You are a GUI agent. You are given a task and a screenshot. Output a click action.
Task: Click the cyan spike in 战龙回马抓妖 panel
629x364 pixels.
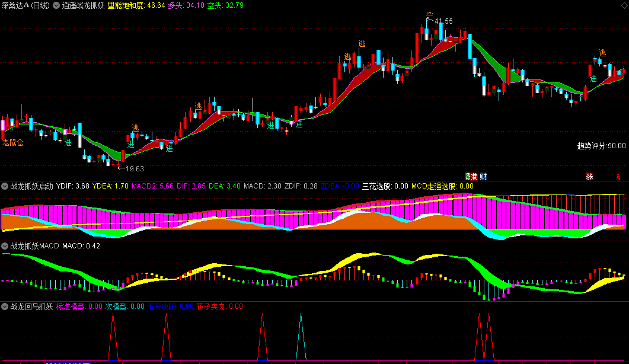coord(301,336)
